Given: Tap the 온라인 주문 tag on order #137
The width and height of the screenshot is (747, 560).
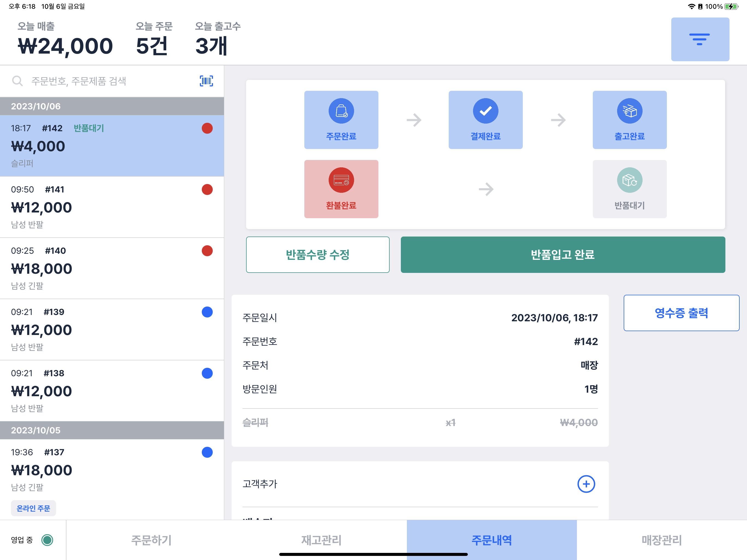Looking at the screenshot, I should tap(33, 508).
